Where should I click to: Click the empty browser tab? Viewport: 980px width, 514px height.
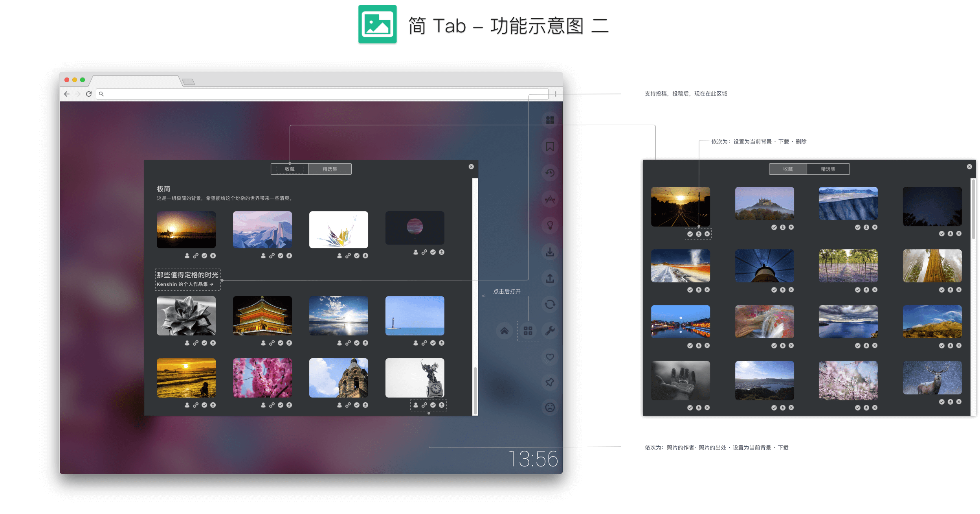coord(135,81)
